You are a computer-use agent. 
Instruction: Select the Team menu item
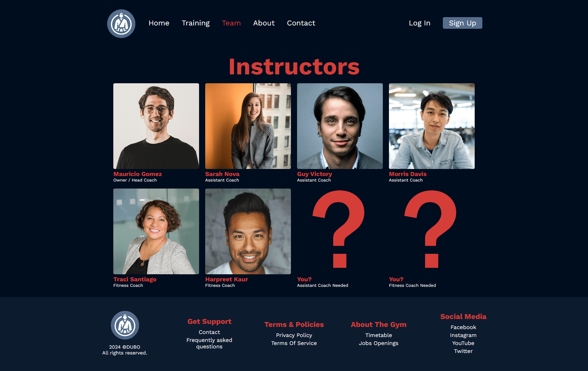tap(231, 23)
